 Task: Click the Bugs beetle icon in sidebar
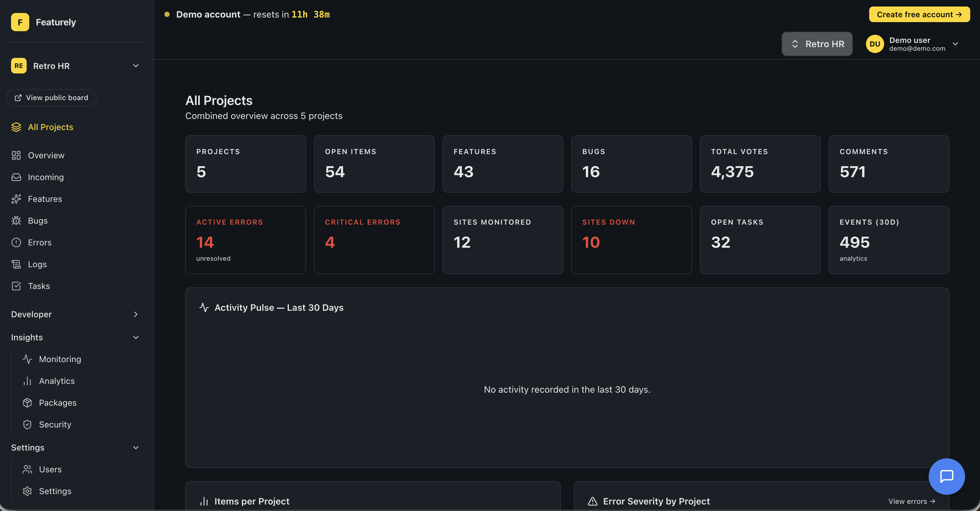pyautogui.click(x=16, y=221)
